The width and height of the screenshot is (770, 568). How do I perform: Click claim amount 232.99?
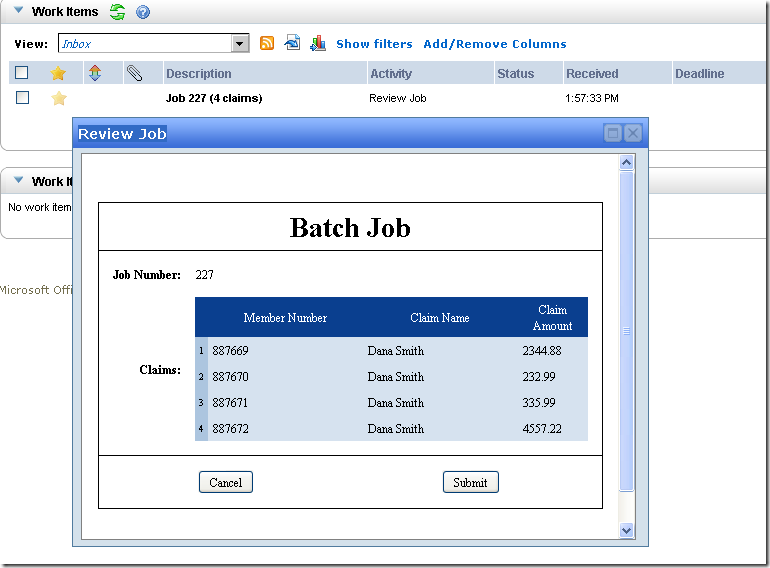click(x=539, y=377)
